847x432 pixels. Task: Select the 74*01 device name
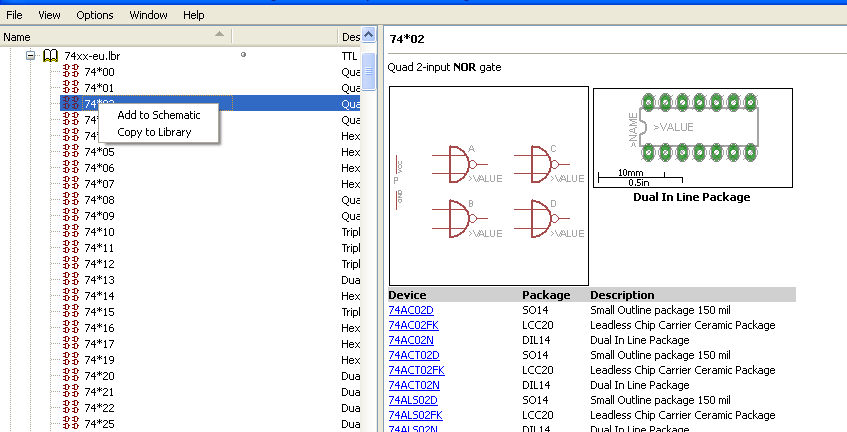(99, 88)
